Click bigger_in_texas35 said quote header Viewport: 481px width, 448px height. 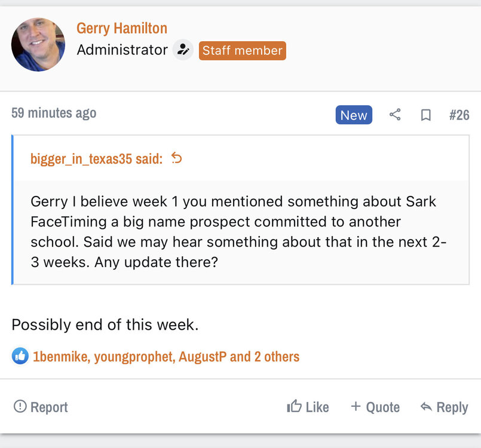point(96,158)
